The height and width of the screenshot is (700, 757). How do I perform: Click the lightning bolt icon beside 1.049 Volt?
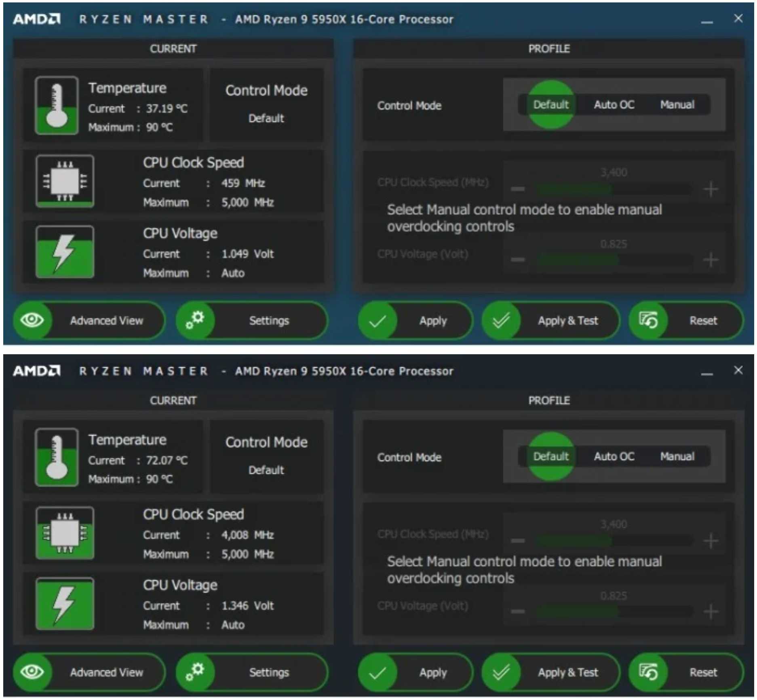65,252
